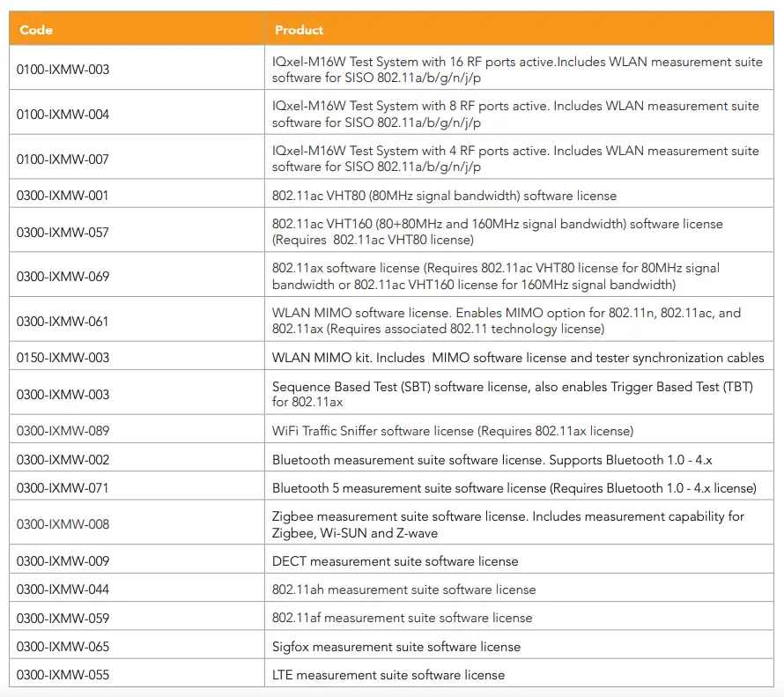Click the WLAN MIMO kit description
This screenshot has width=784, height=697.
518,358
